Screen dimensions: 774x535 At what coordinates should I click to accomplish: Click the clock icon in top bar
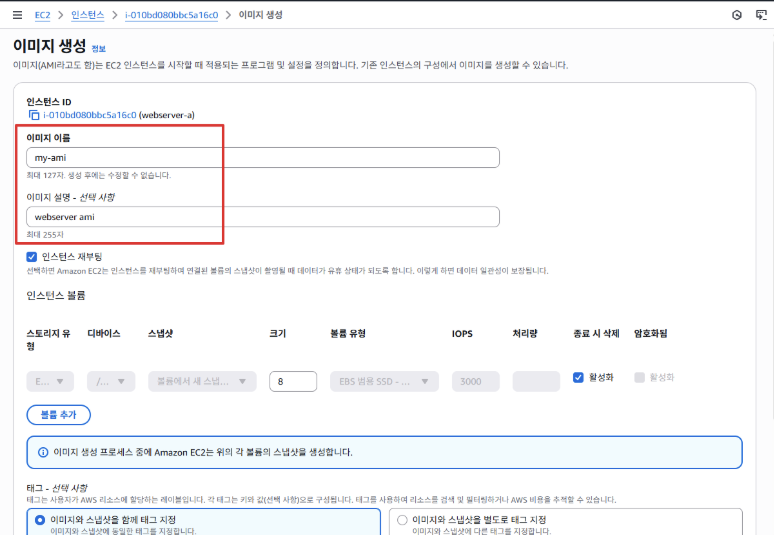tap(736, 15)
